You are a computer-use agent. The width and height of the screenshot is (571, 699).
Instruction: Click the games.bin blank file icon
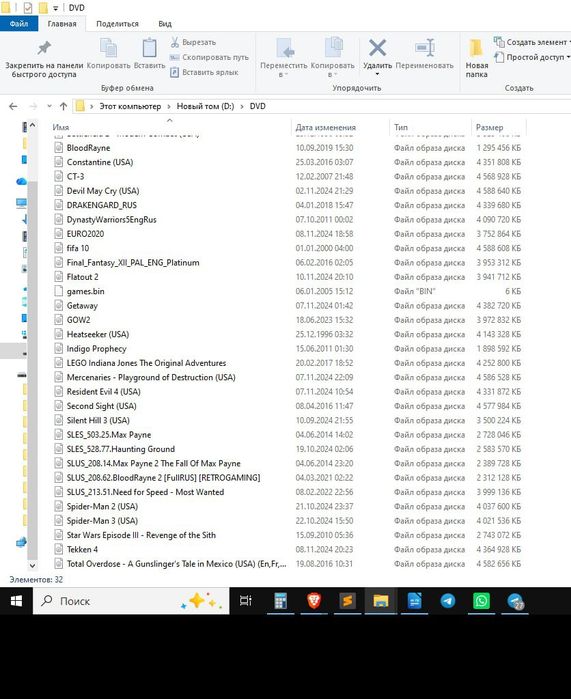pyautogui.click(x=58, y=291)
